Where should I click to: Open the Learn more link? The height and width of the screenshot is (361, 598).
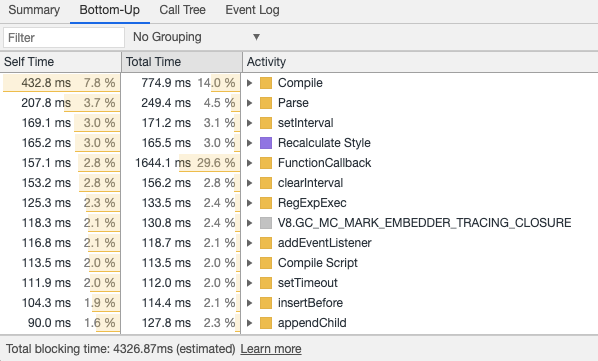click(x=271, y=349)
